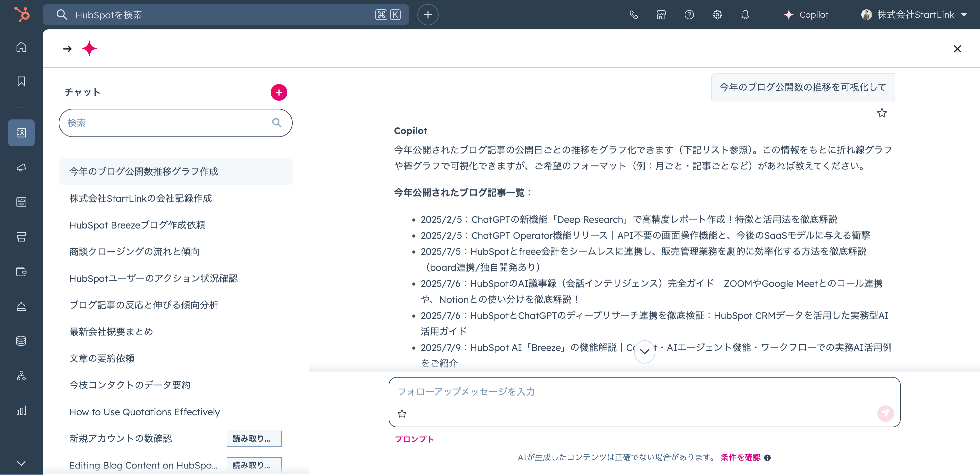Open the CRM contacts icon in the sidebar
Viewport: 980px width, 475px height.
21,132
